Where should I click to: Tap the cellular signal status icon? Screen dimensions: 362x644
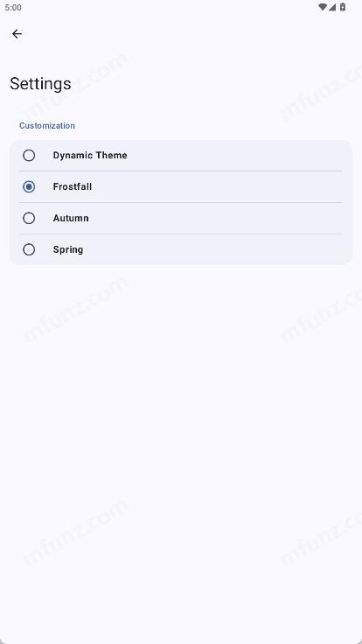click(332, 7)
